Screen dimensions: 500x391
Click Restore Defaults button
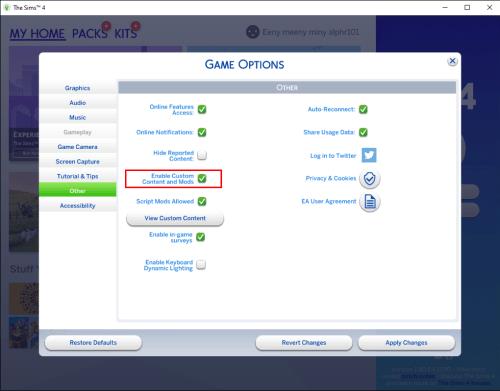point(93,343)
